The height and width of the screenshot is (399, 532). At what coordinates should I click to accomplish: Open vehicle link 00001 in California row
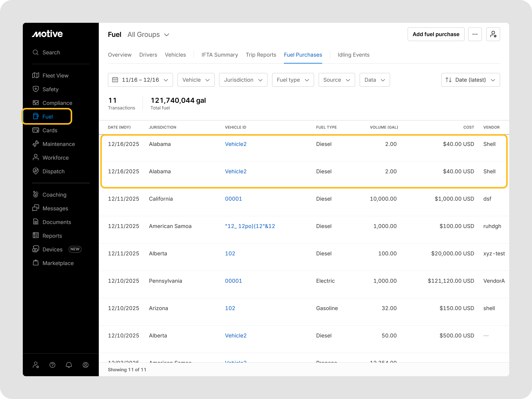tap(233, 199)
